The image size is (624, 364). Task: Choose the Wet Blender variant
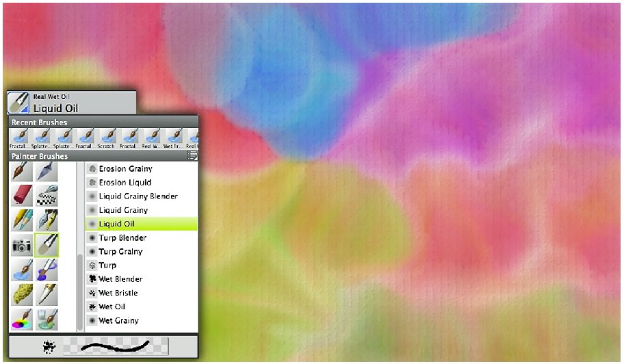(142, 279)
